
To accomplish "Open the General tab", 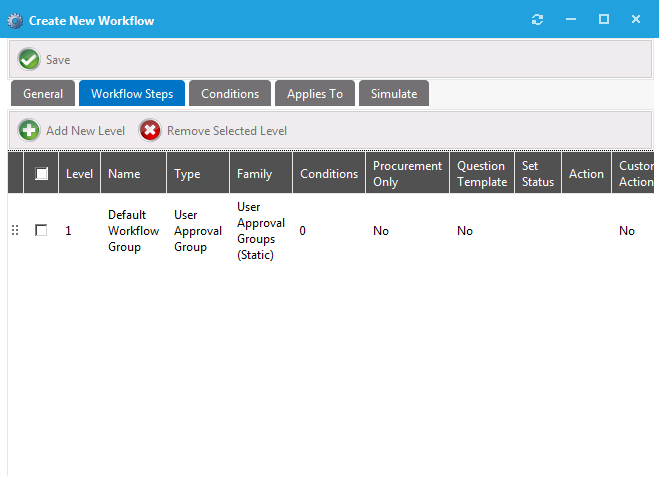I will pos(43,94).
